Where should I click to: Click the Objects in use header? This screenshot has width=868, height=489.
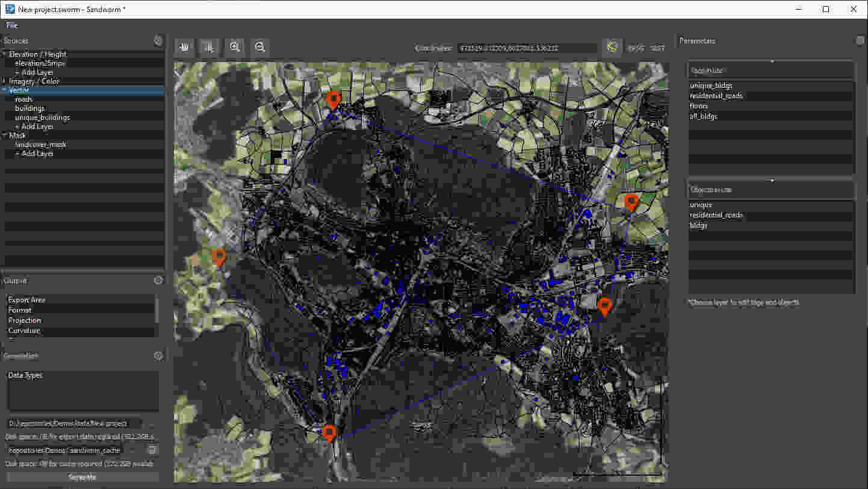click(x=772, y=190)
